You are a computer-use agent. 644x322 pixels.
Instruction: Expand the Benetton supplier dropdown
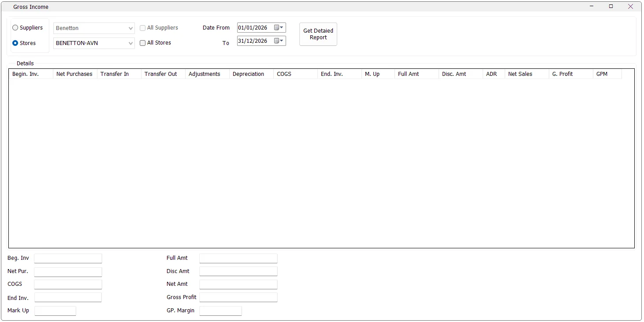(x=130, y=28)
